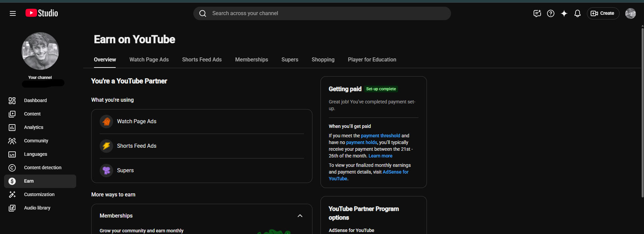Click the Dashboard sidebar icon
Viewport: 644px width, 234px height.
pos(12,100)
